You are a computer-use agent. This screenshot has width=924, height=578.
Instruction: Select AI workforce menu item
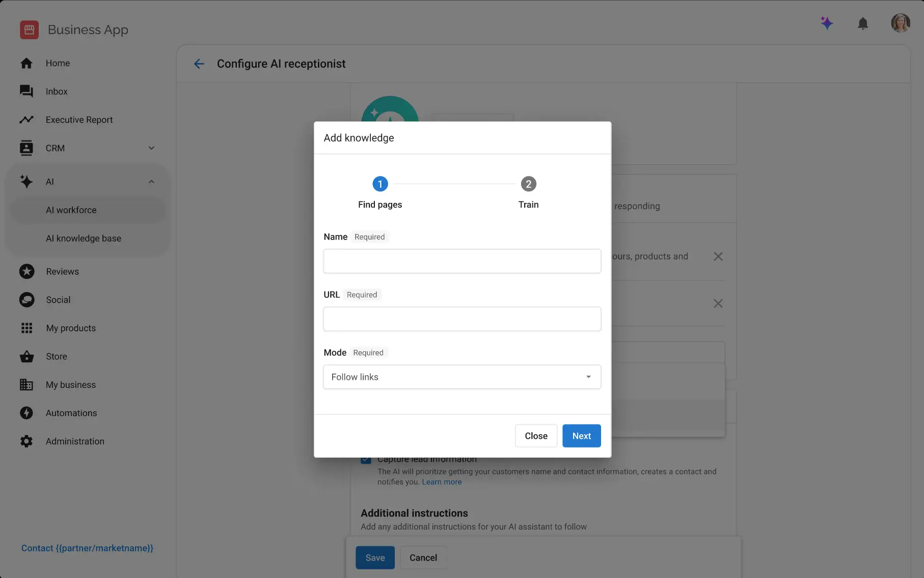[x=71, y=210]
